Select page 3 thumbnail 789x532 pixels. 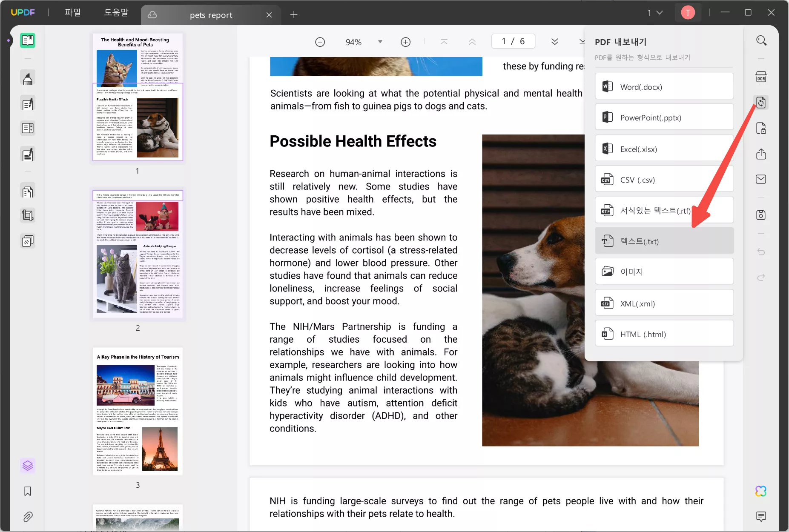tap(138, 411)
